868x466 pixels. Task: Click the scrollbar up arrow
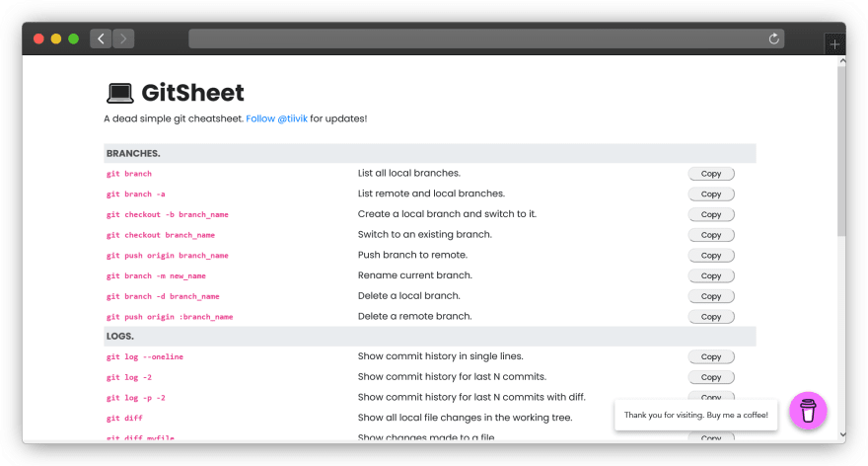pos(842,61)
